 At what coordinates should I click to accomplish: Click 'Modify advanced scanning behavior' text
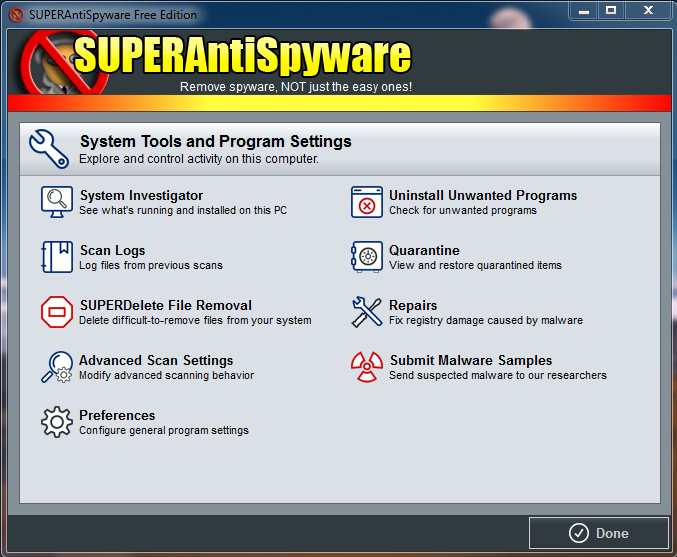pos(166,375)
